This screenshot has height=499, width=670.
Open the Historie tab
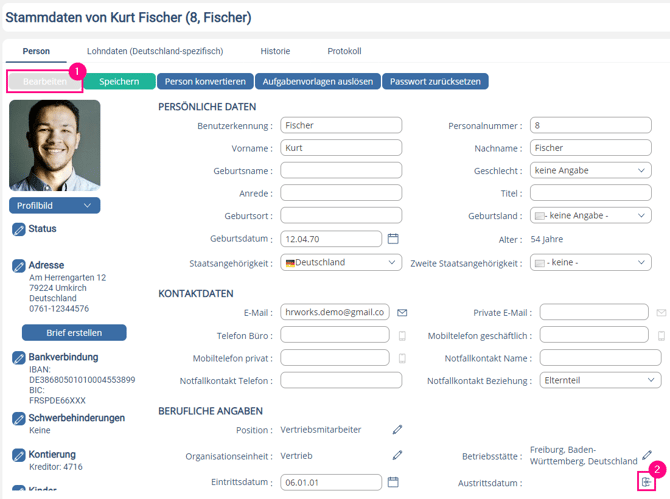(x=275, y=51)
